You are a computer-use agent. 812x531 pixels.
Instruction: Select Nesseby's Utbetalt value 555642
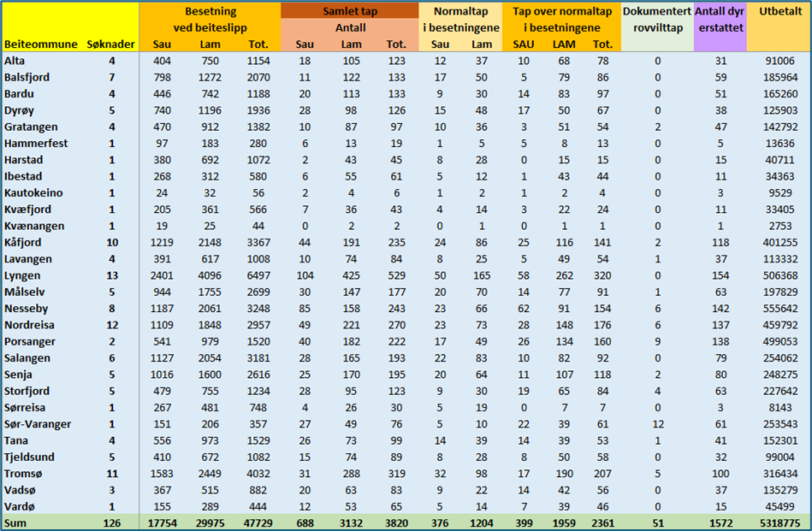(x=779, y=309)
